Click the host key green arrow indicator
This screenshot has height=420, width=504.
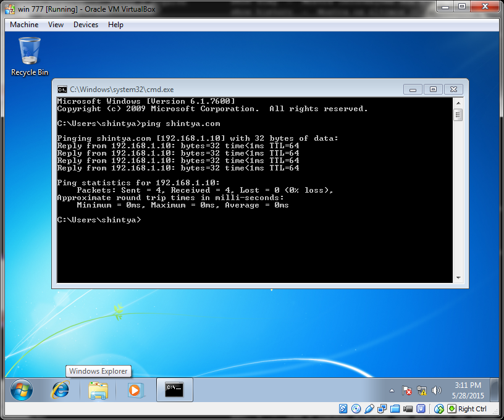(451, 409)
